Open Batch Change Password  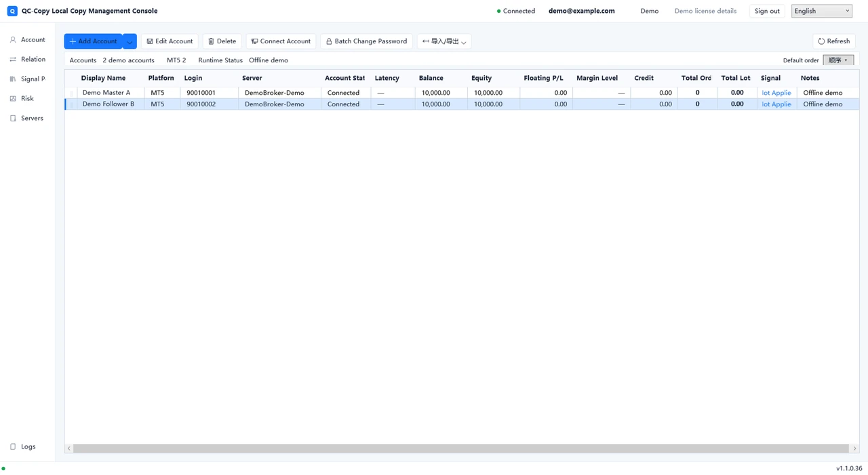pyautogui.click(x=367, y=41)
